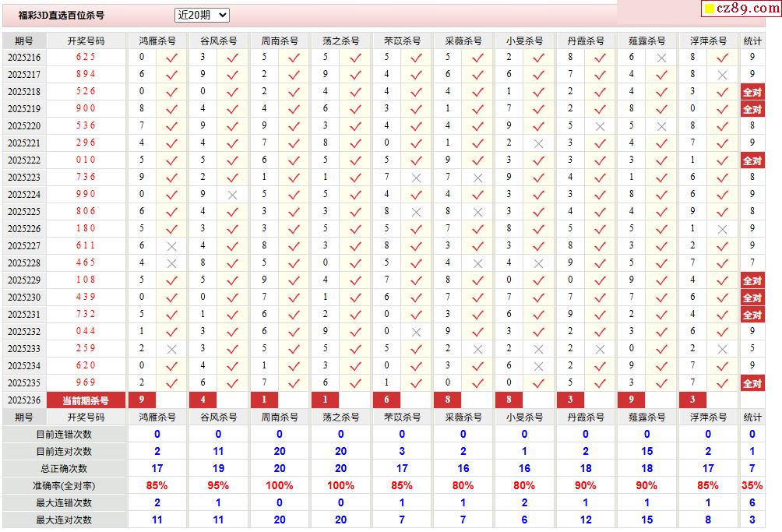Image resolution: width=782 pixels, height=532 pixels.
Task: Select the 全对 badge in row 2025235
Action: pyautogui.click(x=752, y=383)
